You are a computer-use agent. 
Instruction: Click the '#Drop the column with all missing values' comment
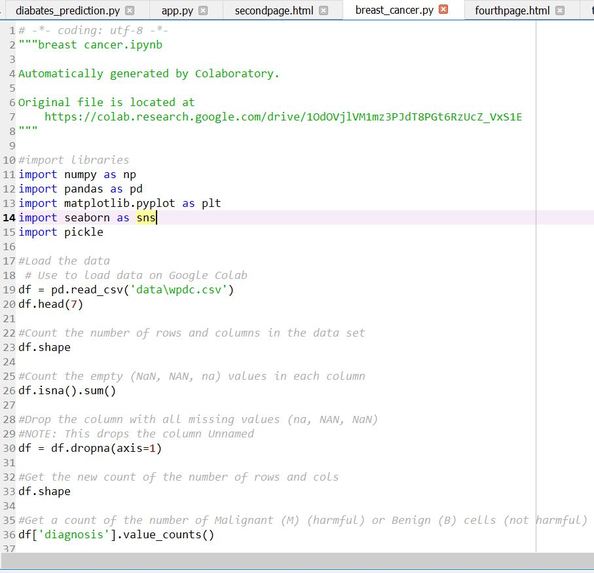(198, 419)
